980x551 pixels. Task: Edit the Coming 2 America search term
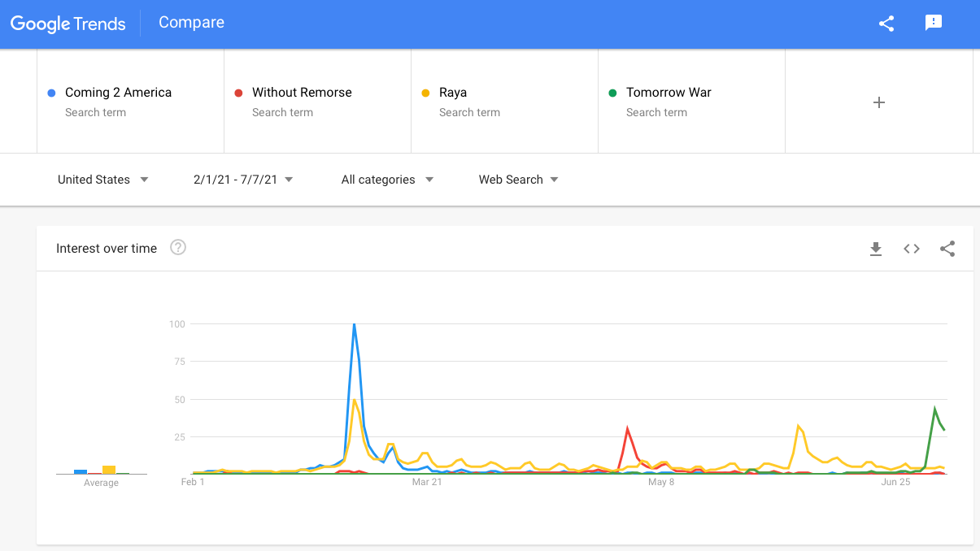click(130, 102)
